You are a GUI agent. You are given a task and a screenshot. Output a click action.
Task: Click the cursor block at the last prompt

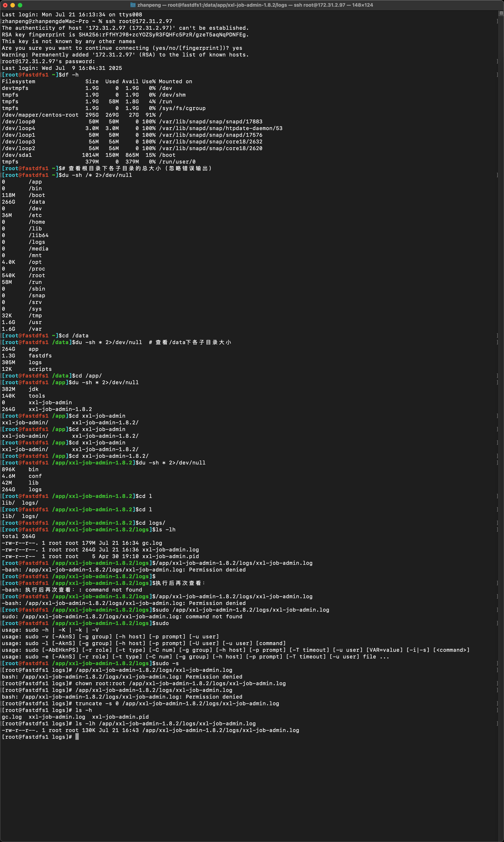pyautogui.click(x=77, y=737)
